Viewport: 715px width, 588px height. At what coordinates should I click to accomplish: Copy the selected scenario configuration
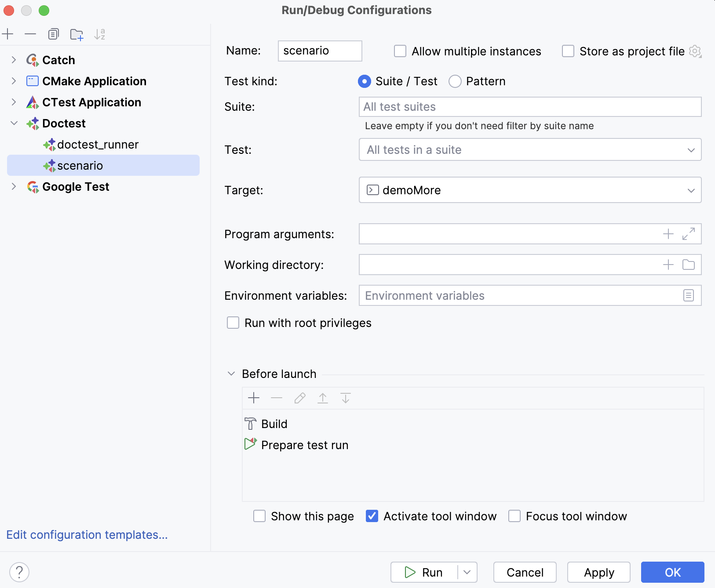point(54,34)
